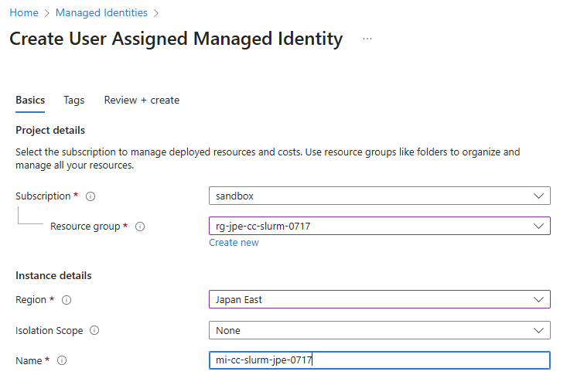Go to the Review + create tab
577x392 pixels.
[142, 101]
